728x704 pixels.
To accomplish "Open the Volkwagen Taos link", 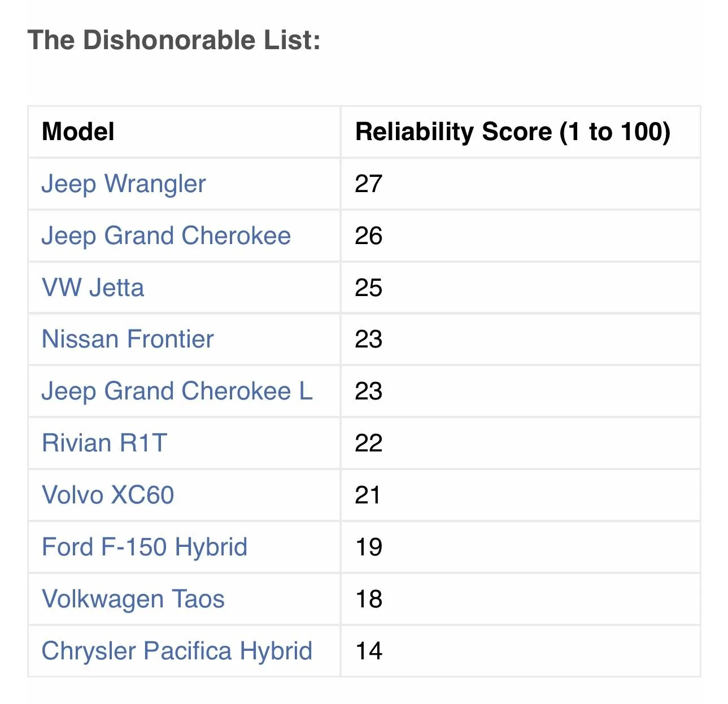I will coord(133,599).
